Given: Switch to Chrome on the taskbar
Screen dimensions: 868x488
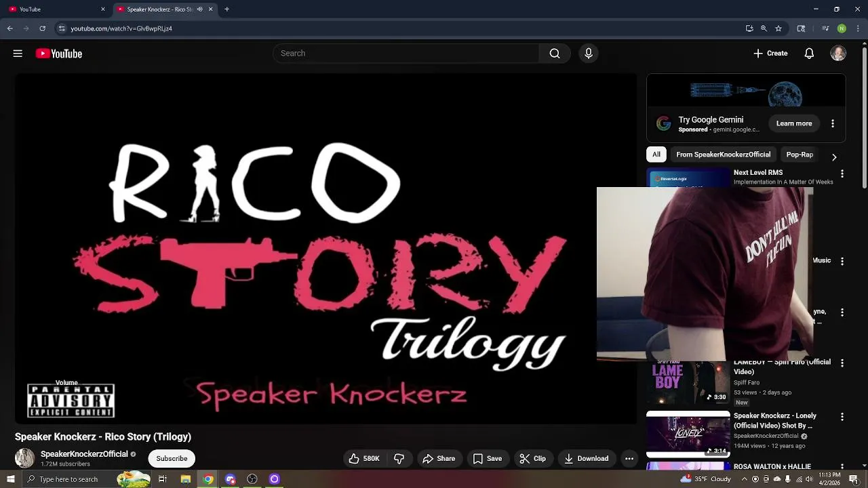Looking at the screenshot, I should (x=208, y=479).
